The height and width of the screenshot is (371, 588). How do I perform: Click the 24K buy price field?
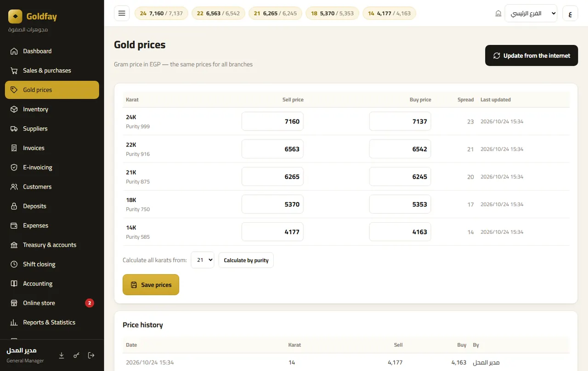400,121
